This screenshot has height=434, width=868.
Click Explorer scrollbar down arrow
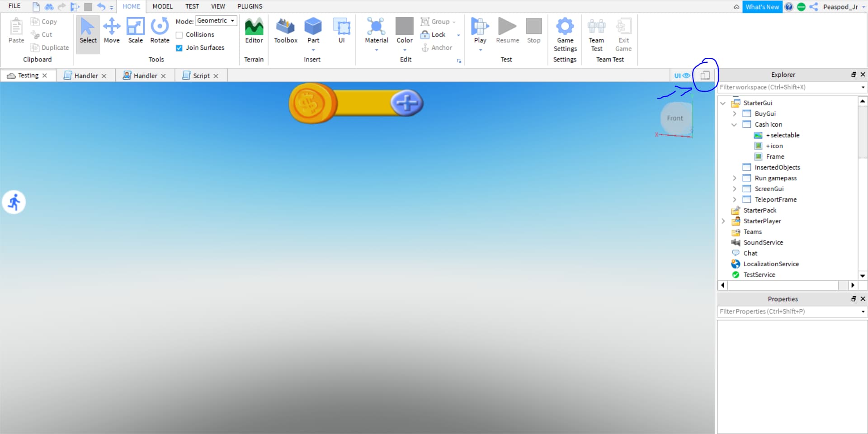point(863,275)
